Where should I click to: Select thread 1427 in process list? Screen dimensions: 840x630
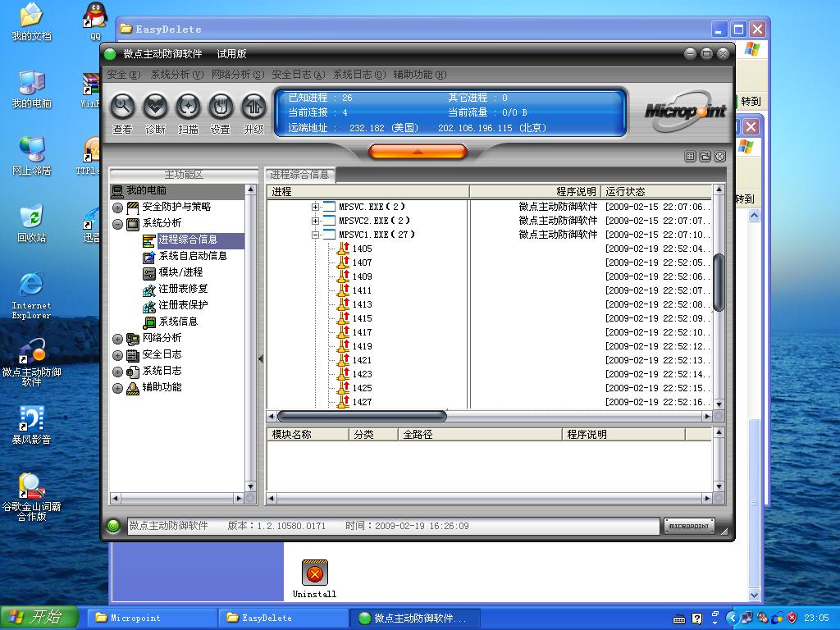pyautogui.click(x=362, y=402)
